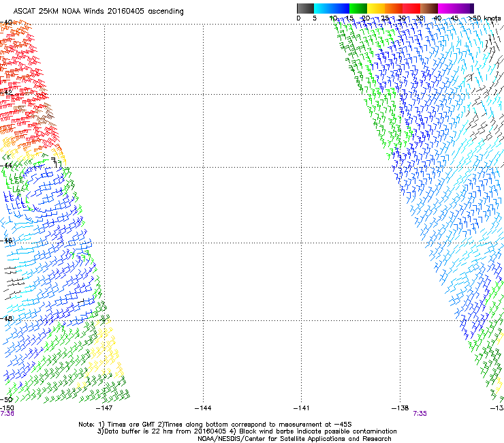
Task: Click the "-147" longitude label
Action: [104, 408]
